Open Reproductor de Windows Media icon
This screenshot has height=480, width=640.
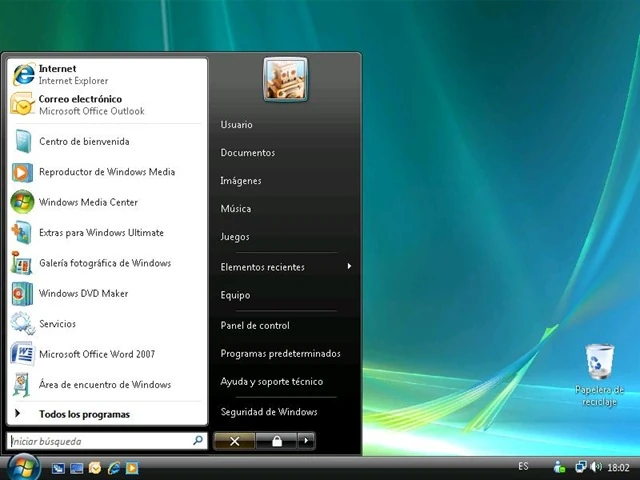(22, 172)
